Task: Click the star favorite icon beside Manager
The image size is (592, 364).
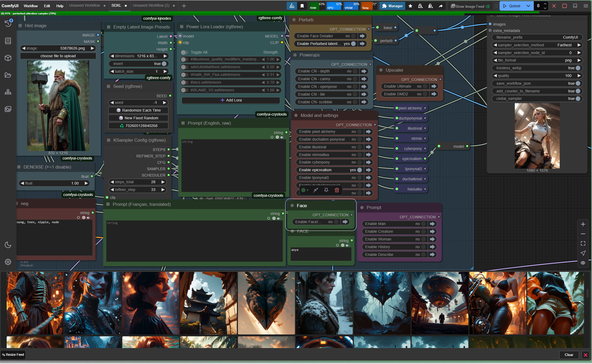Action: coord(410,6)
